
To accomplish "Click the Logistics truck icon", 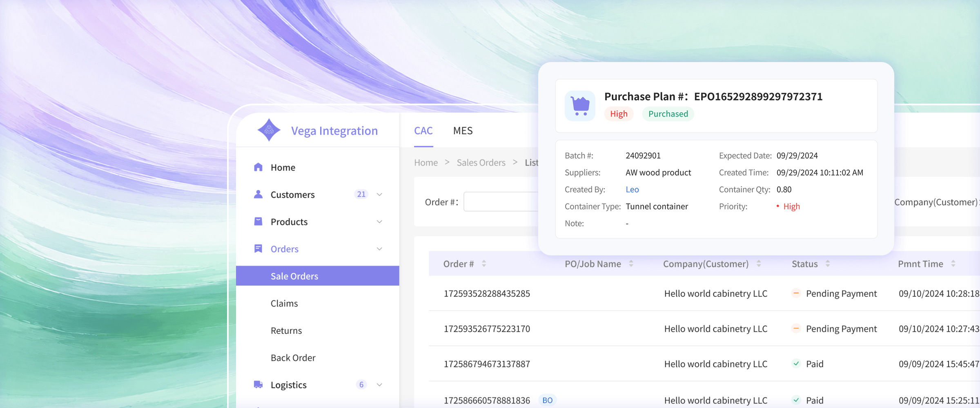I will (x=258, y=384).
